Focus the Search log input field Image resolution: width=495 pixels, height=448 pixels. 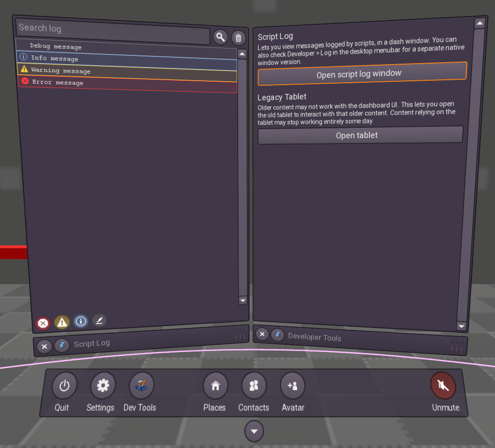pyautogui.click(x=113, y=32)
